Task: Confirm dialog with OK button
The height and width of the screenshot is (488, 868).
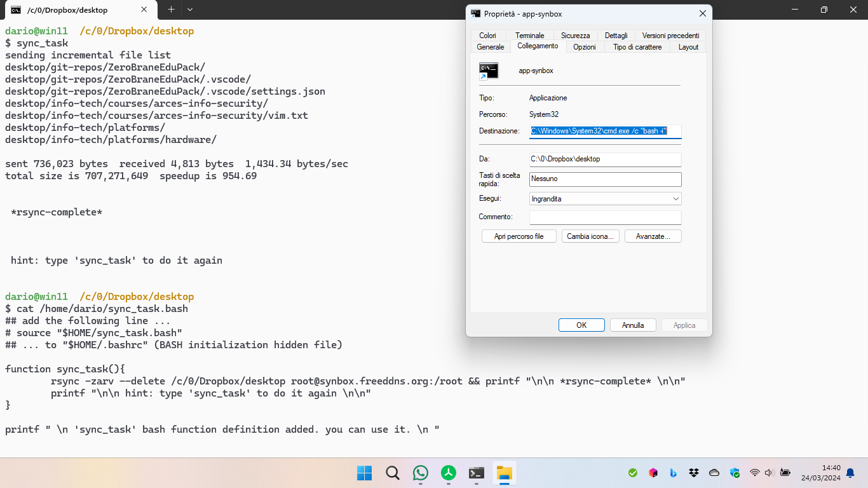Action: pyautogui.click(x=581, y=325)
